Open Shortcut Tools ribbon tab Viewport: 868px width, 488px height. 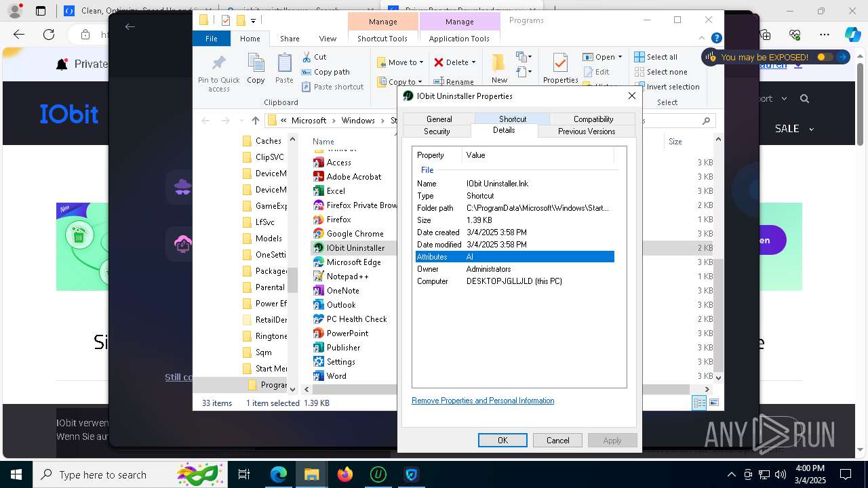pos(382,39)
